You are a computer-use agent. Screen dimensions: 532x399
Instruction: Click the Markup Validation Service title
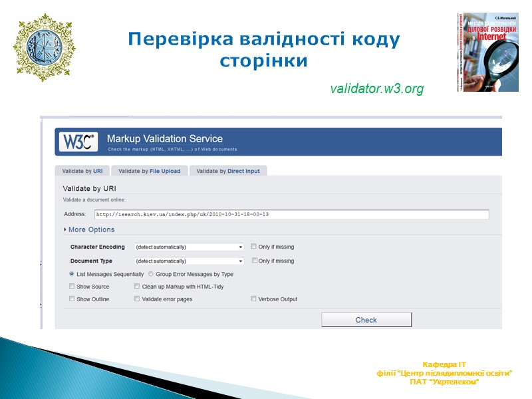(x=164, y=138)
